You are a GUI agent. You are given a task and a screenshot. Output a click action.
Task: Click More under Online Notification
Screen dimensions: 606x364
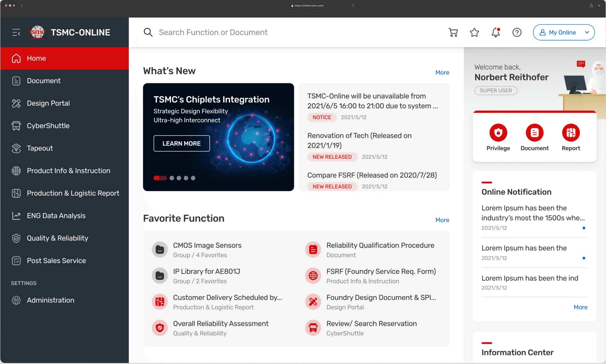581,307
